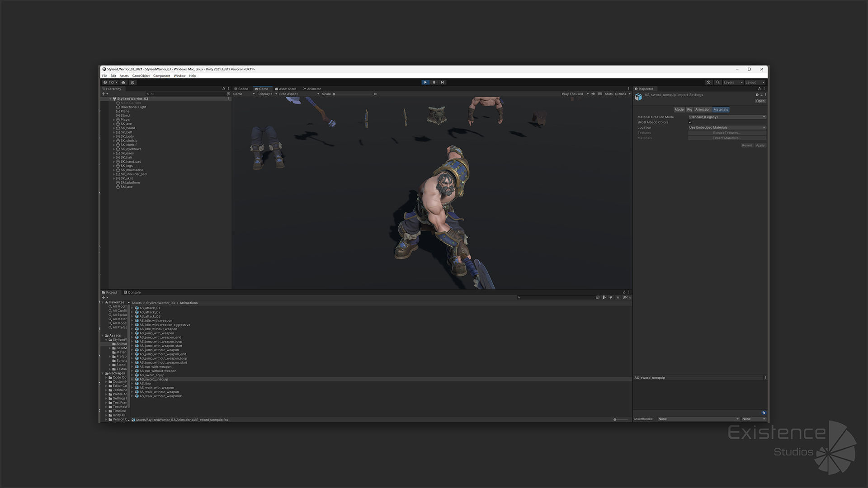Open the Layers dropdown
868x488 pixels.
pyautogui.click(x=733, y=82)
